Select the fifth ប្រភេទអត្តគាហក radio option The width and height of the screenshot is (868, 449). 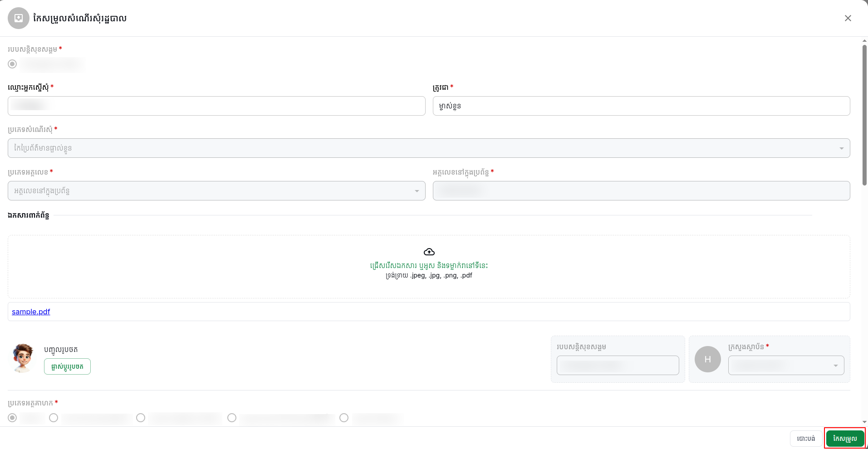[x=344, y=418]
